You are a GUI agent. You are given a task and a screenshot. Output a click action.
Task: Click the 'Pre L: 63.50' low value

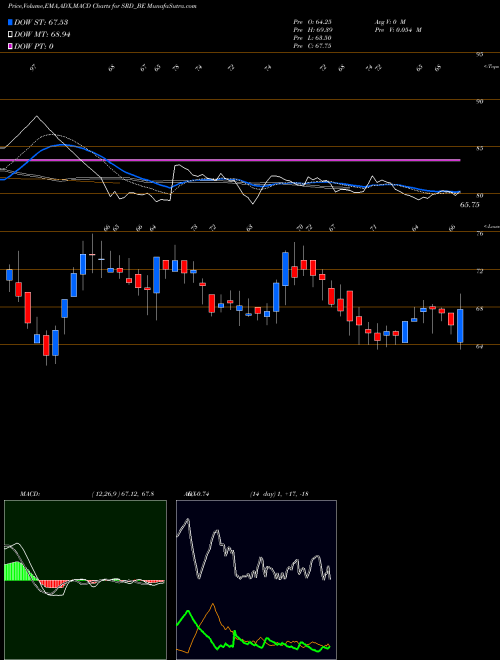point(311,38)
